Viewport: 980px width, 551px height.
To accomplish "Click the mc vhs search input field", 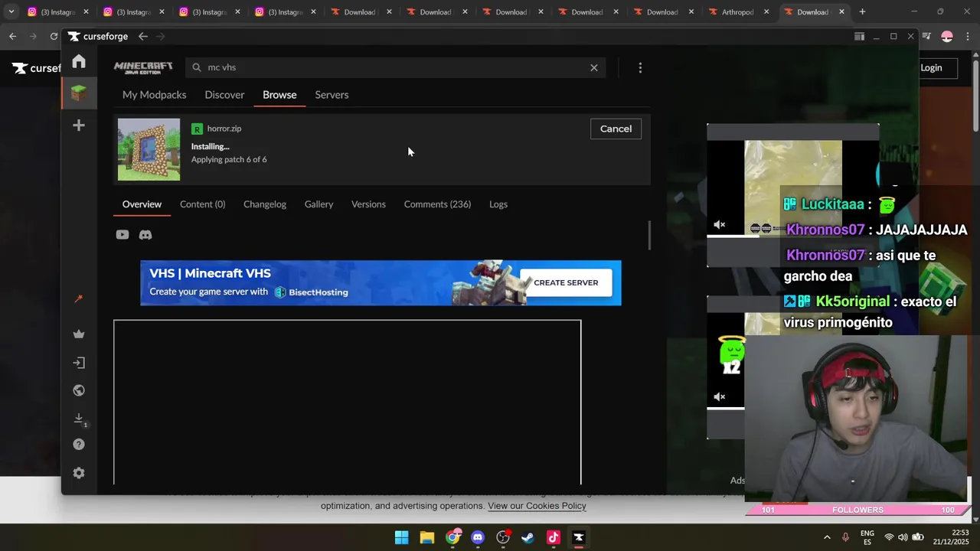I will pos(394,67).
